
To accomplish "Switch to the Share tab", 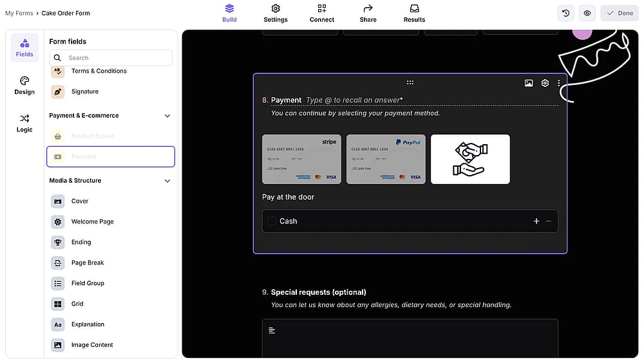I will [x=368, y=13].
